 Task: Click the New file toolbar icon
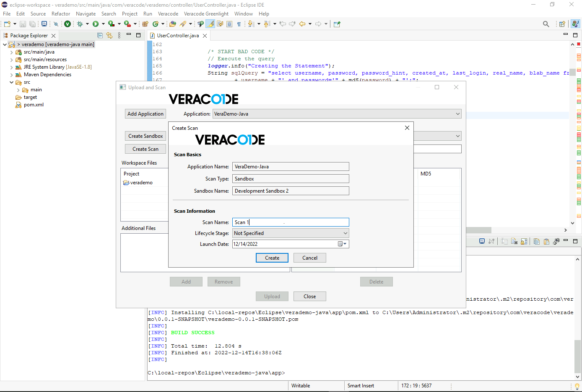pos(7,24)
